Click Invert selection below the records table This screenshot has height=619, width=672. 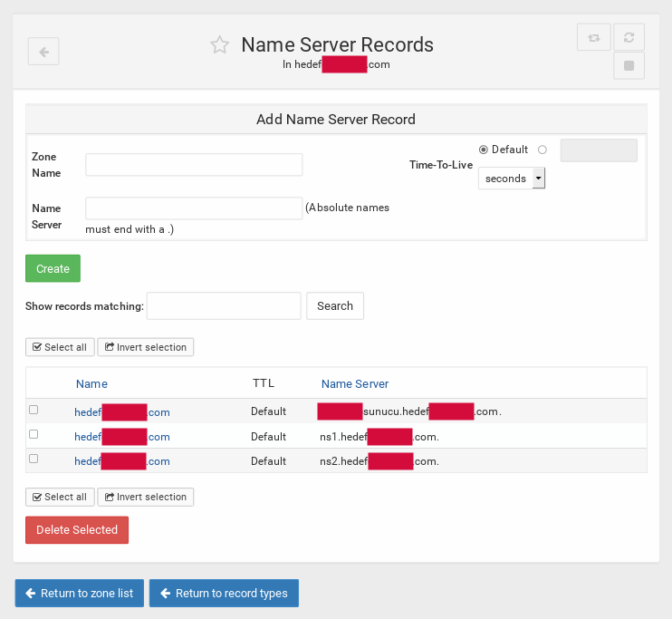145,497
